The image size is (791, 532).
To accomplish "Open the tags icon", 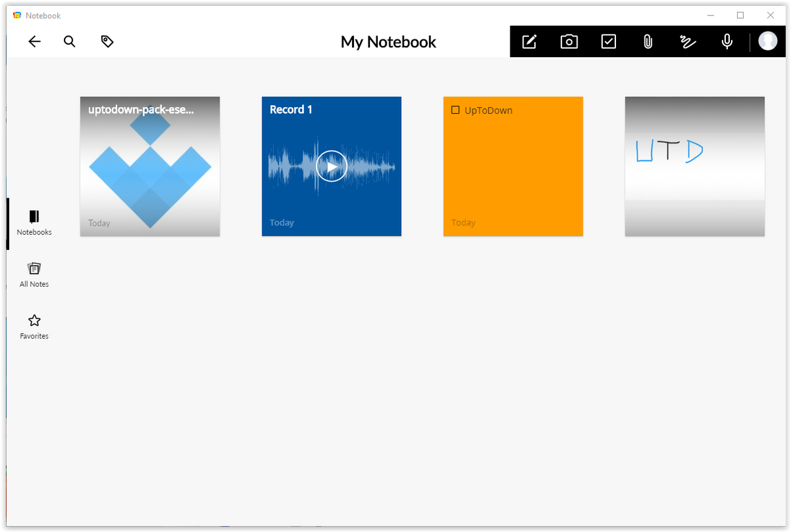I will [107, 41].
